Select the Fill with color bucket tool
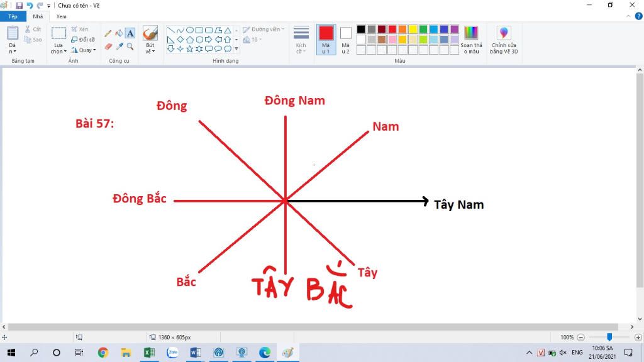The width and height of the screenshot is (644, 362). [x=119, y=33]
